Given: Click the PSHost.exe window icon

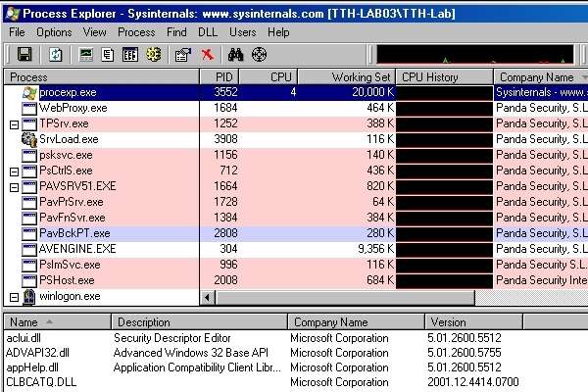Looking at the screenshot, I should coord(29,281).
